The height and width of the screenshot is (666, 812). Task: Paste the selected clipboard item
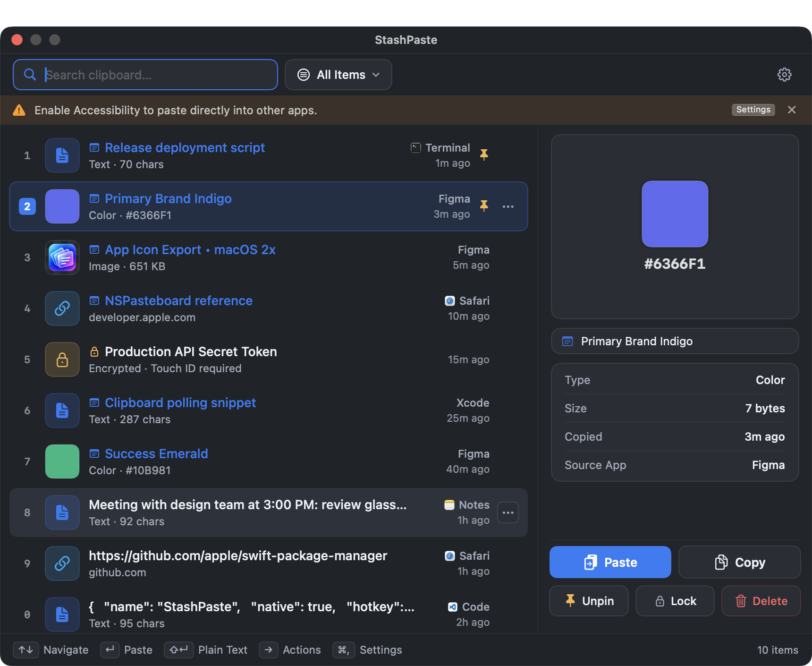610,562
